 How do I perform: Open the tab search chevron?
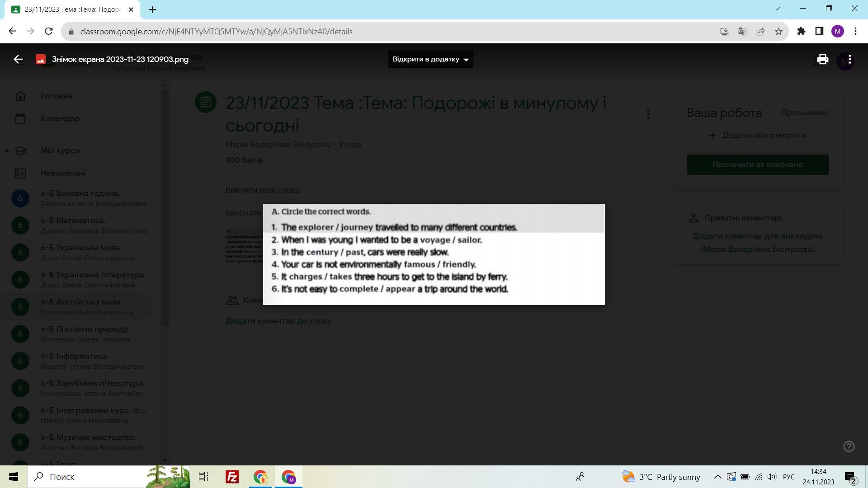777,9
